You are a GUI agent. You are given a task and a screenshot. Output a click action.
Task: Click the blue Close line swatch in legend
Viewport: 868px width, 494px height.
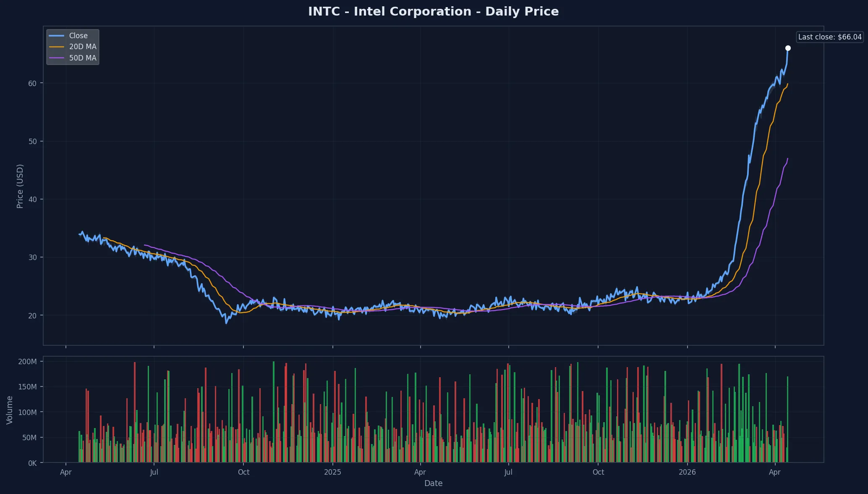point(57,36)
